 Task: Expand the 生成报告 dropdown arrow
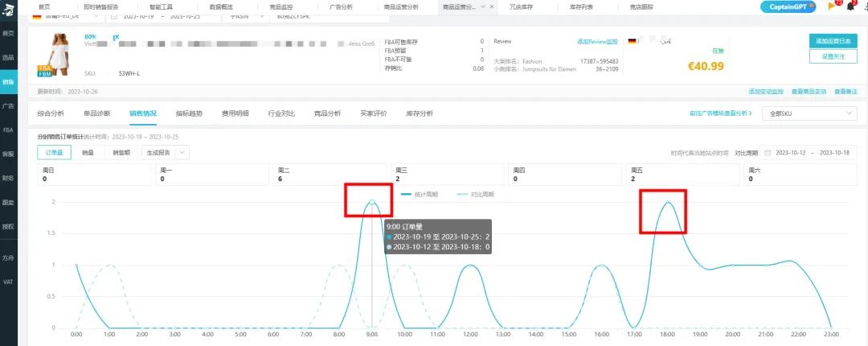tap(182, 153)
